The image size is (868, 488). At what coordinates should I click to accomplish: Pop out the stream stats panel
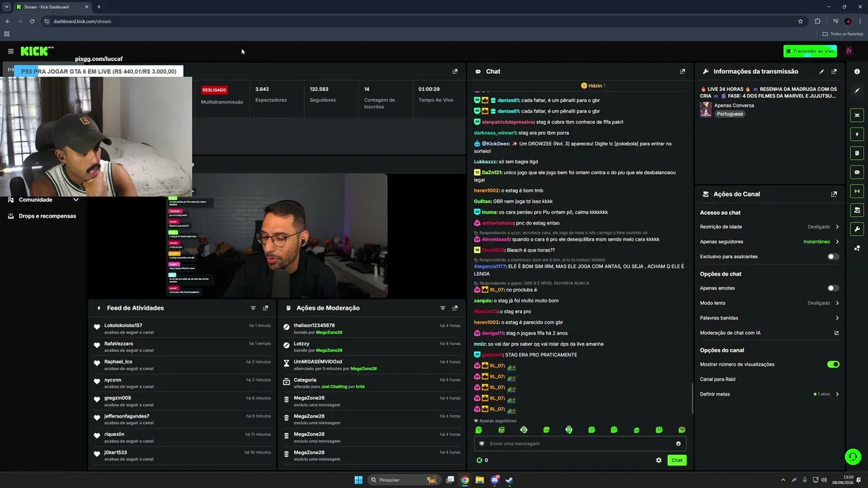(455, 71)
